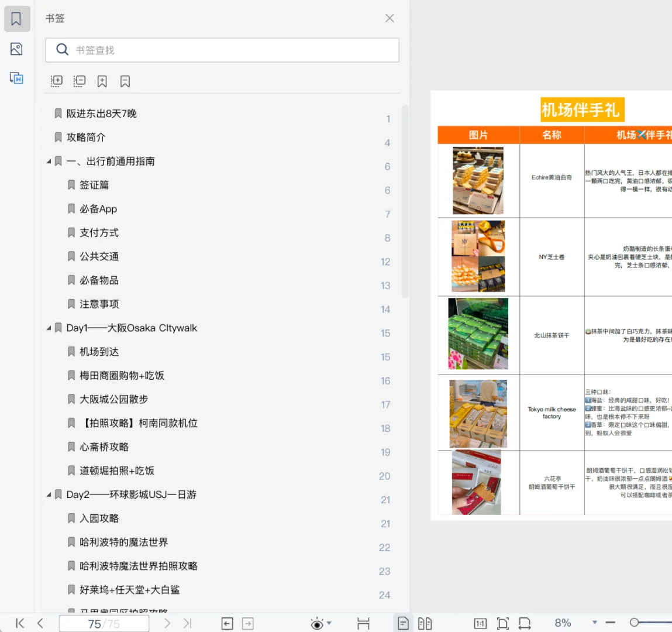
Task: Toggle eye protection mode icon
Action: [317, 624]
